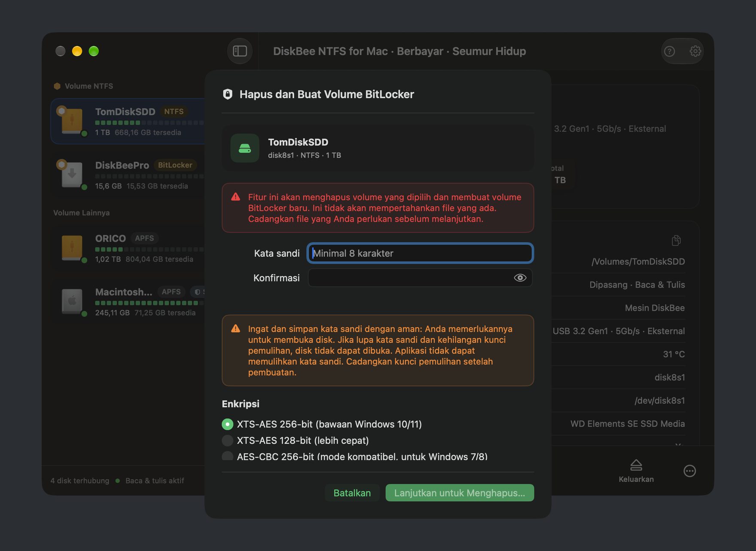
Task: Select DiskBeePro BitLocker volume
Action: pos(128,175)
